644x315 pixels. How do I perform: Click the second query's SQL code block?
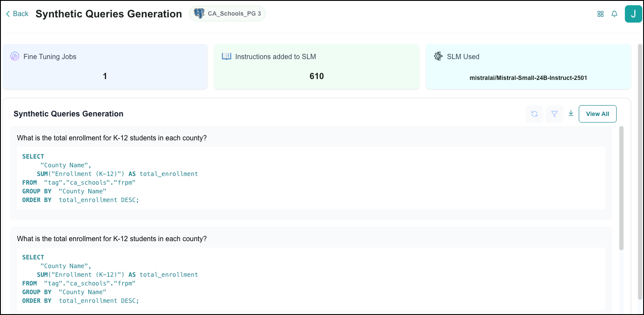[x=311, y=279]
